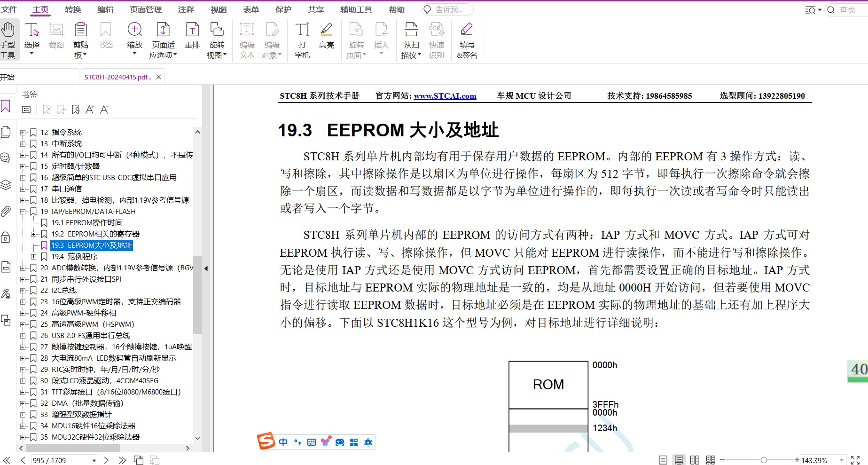Expand bookmark 12 指令系统
The height and width of the screenshot is (465, 868).
pyautogui.click(x=23, y=133)
